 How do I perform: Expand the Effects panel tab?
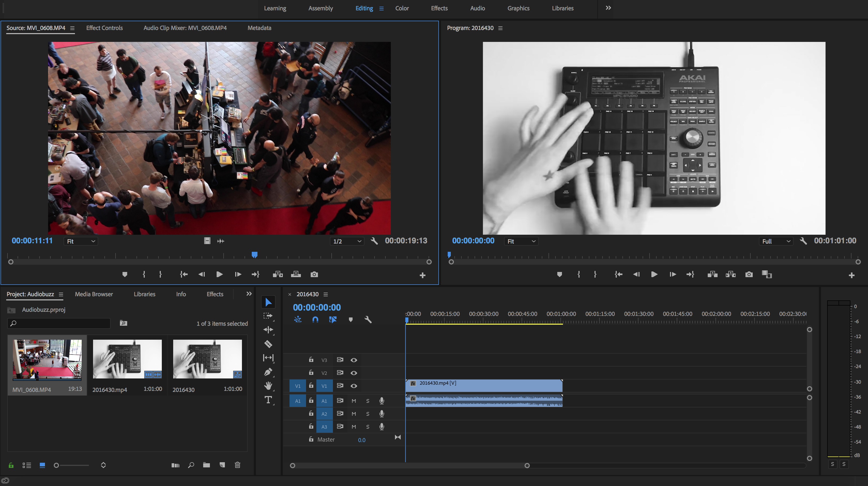click(215, 294)
